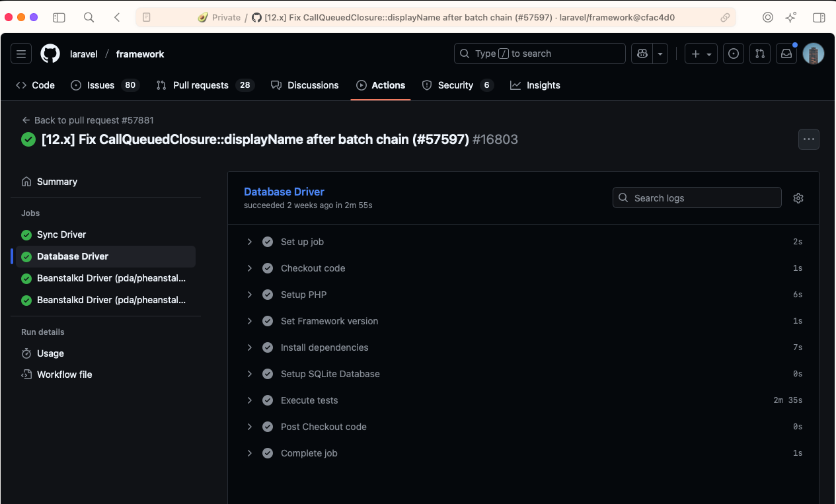Open notifications inbox
The image size is (836, 504).
[786, 54]
